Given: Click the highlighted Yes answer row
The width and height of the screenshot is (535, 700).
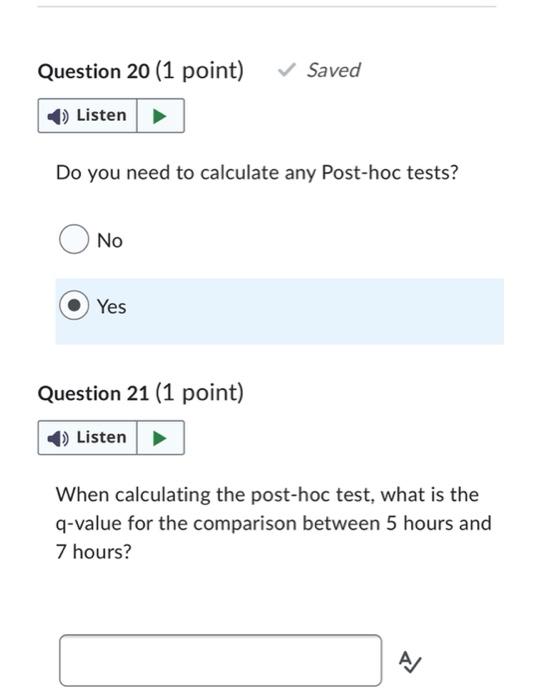Looking at the screenshot, I should coord(280,311).
